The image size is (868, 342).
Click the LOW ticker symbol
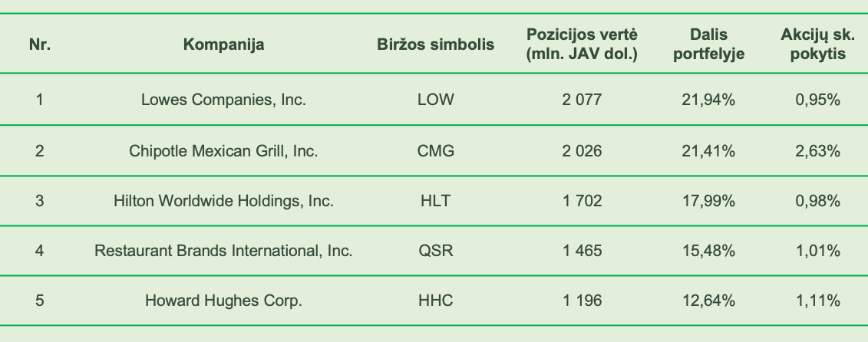coord(436,100)
